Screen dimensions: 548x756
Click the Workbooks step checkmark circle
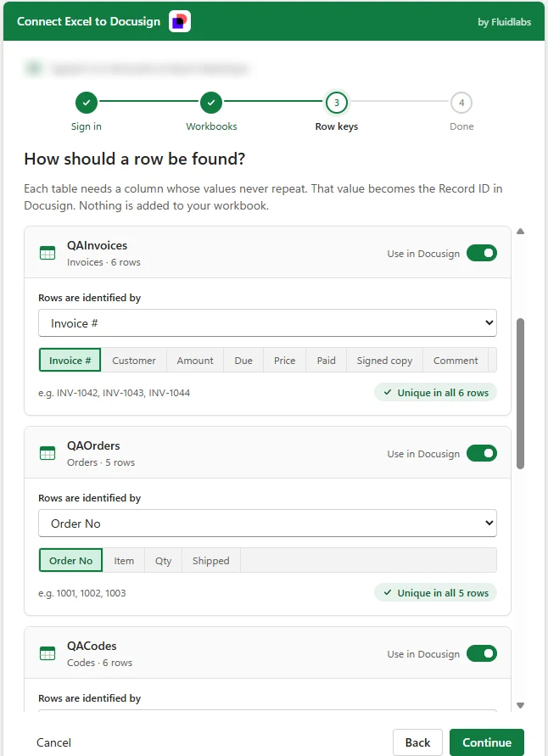(211, 102)
